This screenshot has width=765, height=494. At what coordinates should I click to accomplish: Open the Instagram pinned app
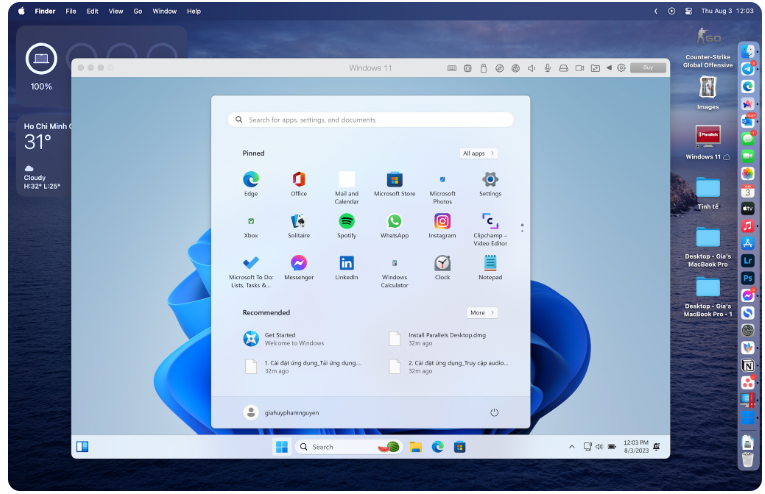[442, 222]
